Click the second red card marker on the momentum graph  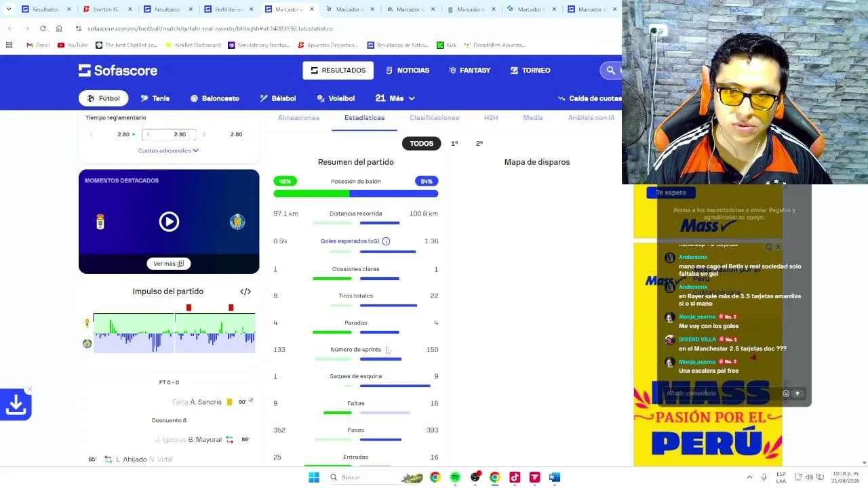(231, 308)
